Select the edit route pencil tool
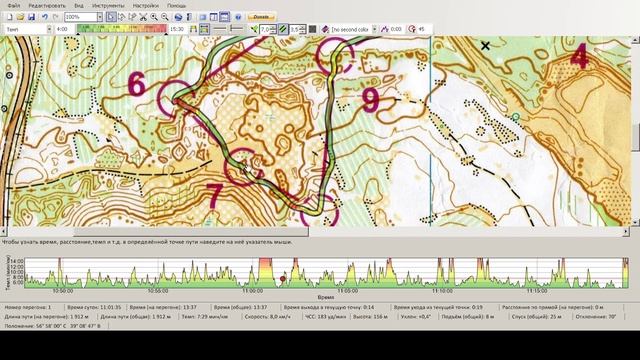Image resolution: width=640 pixels, height=360 pixels. tap(132, 17)
